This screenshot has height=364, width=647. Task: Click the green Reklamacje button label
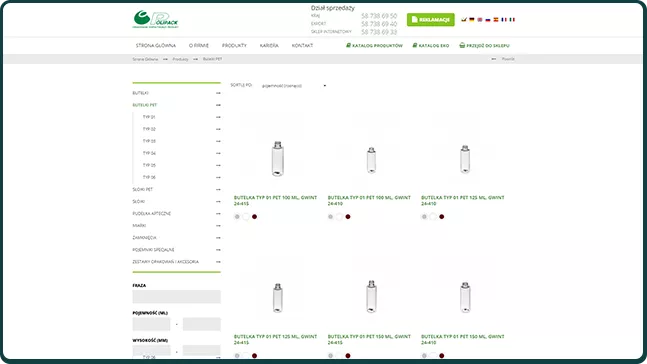[434, 20]
